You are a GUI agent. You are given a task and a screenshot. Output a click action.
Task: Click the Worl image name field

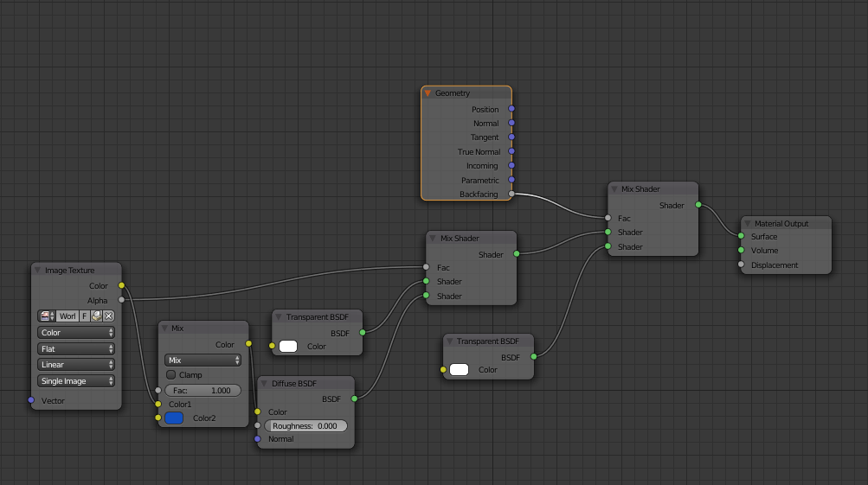(x=68, y=316)
